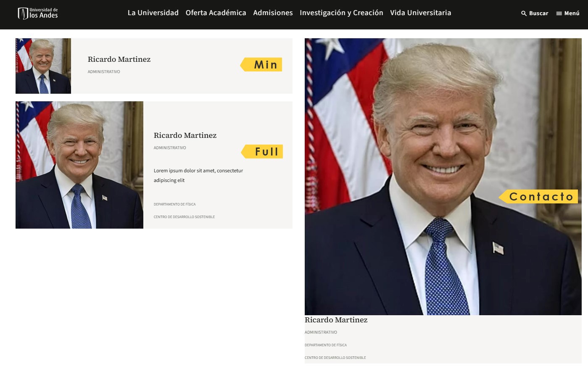Click the yellow Contacto tag
Image resolution: width=588 pixels, height=369 pixels.
click(x=538, y=196)
